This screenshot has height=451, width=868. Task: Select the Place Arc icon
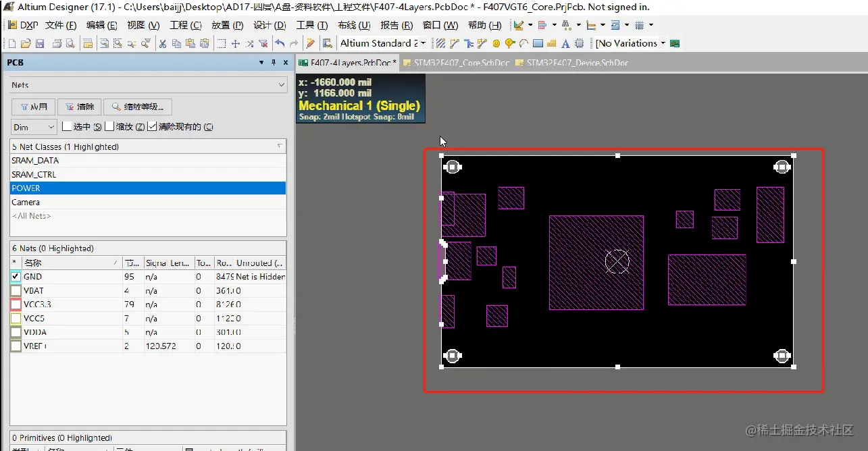[524, 43]
